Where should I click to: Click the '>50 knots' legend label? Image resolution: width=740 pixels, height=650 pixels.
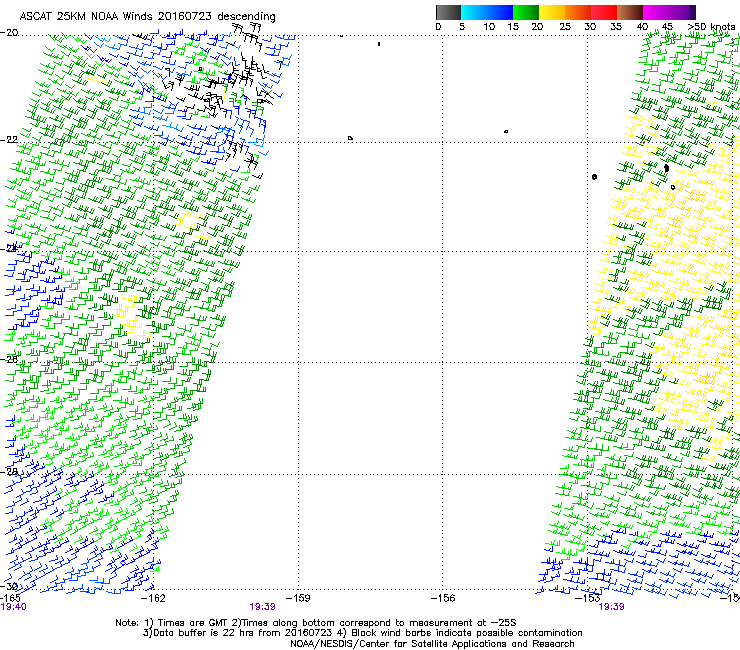pyautogui.click(x=711, y=27)
